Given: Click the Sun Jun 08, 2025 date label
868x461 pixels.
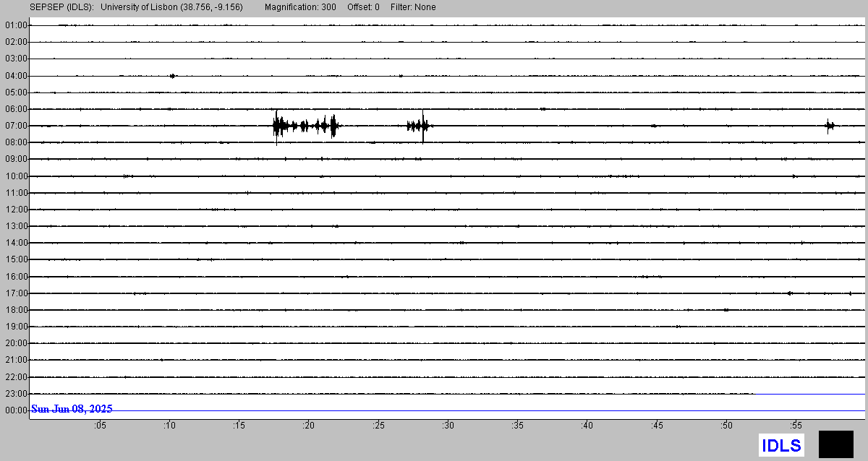Looking at the screenshot, I should 72,409.
